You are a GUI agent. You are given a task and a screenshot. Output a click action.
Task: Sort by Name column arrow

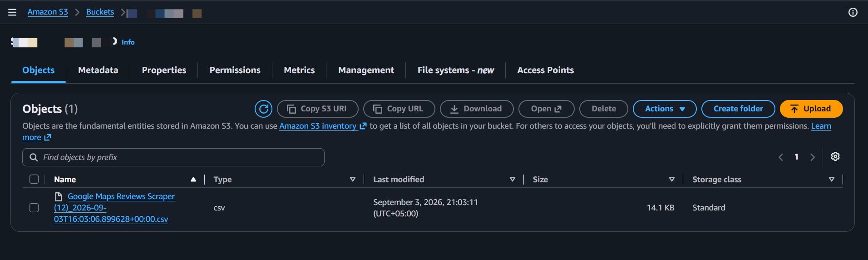pyautogui.click(x=193, y=180)
